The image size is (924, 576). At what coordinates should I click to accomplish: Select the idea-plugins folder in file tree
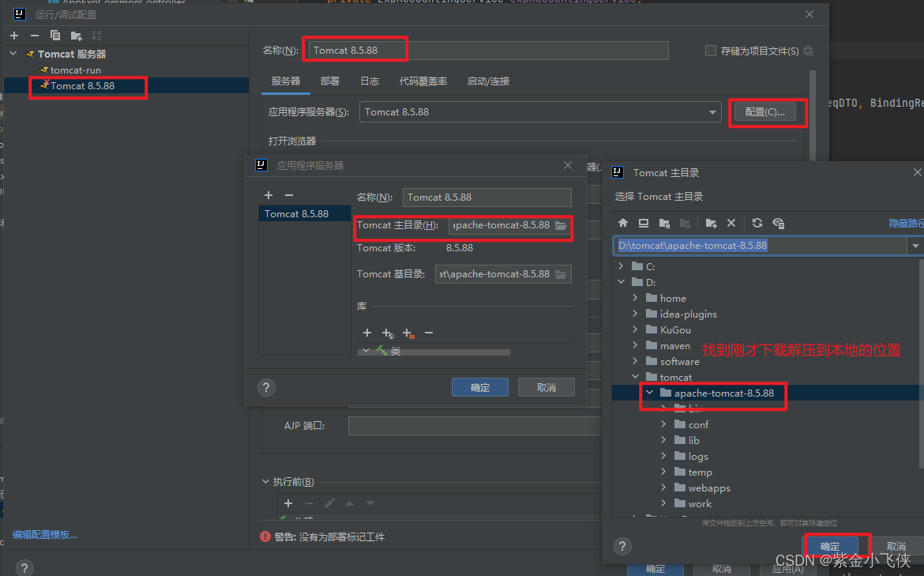click(x=689, y=314)
